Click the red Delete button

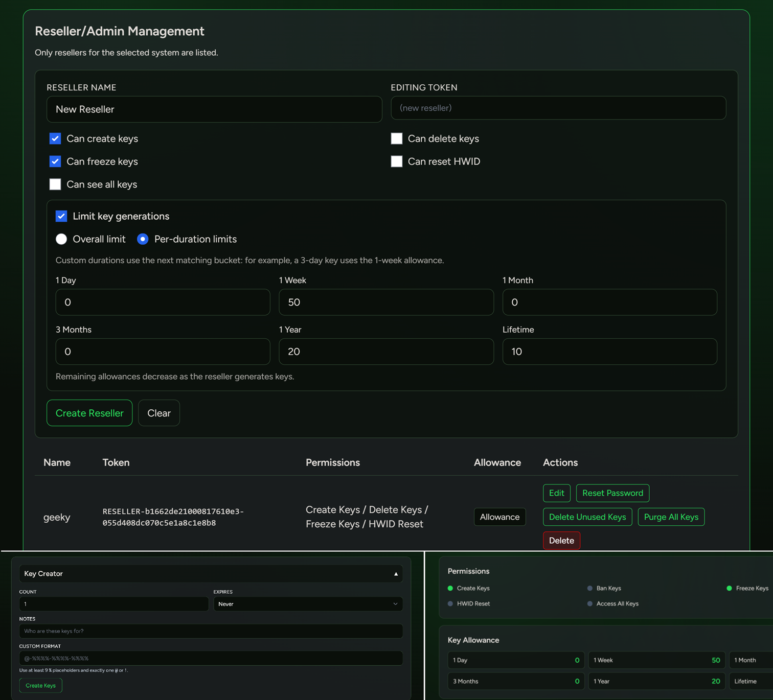point(561,541)
